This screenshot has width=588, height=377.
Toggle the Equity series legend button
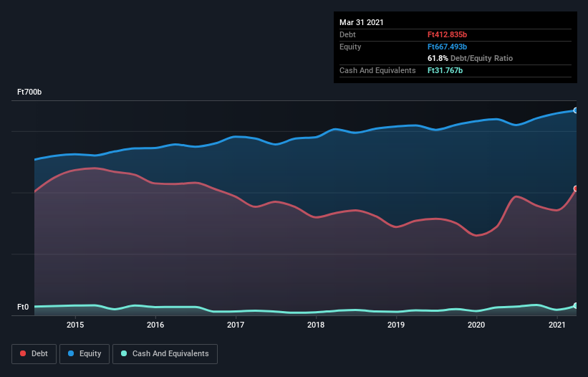pos(85,354)
